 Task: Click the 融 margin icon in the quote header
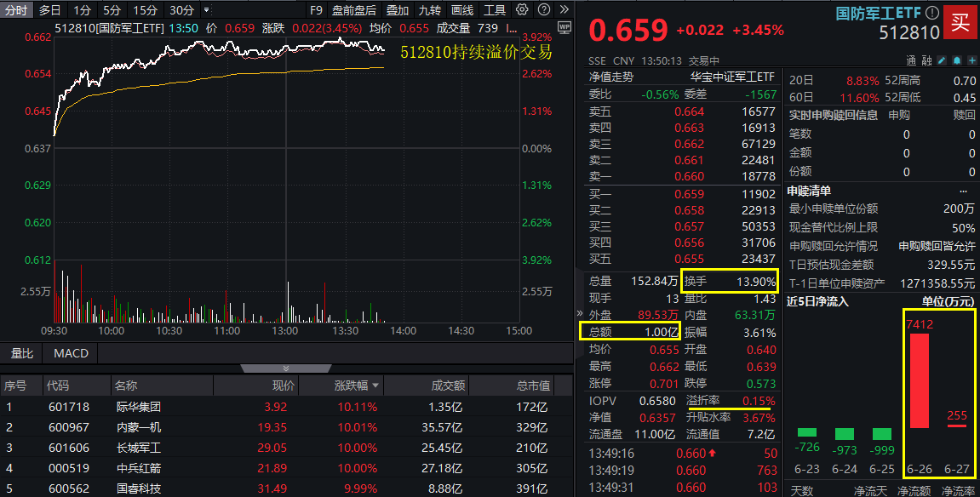[926, 60]
